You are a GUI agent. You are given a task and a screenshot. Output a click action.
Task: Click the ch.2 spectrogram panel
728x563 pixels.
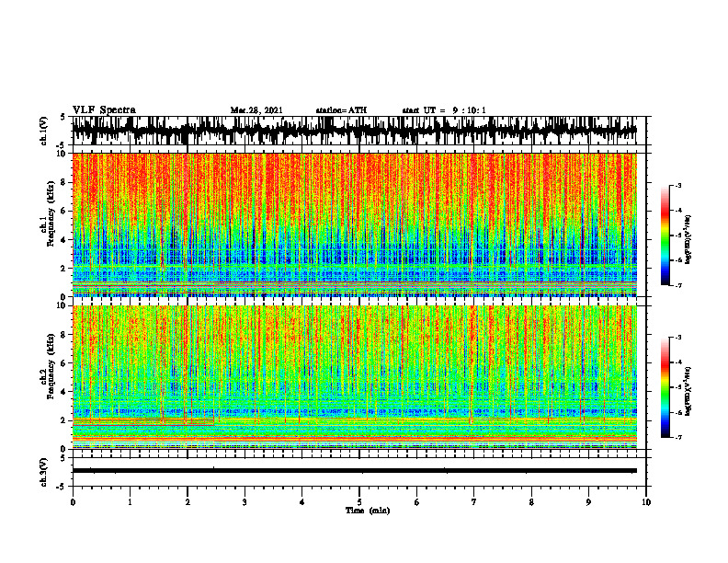(x=355, y=377)
